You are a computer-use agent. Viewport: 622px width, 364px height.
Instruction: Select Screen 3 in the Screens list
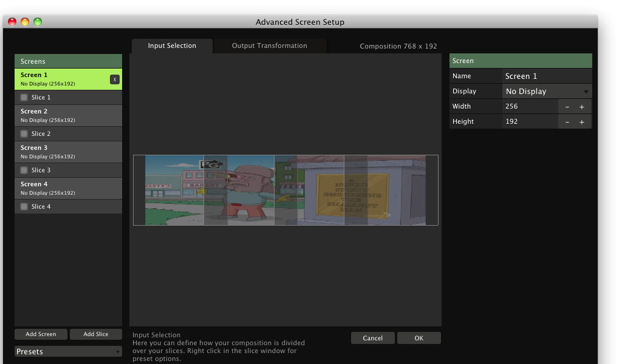68,152
